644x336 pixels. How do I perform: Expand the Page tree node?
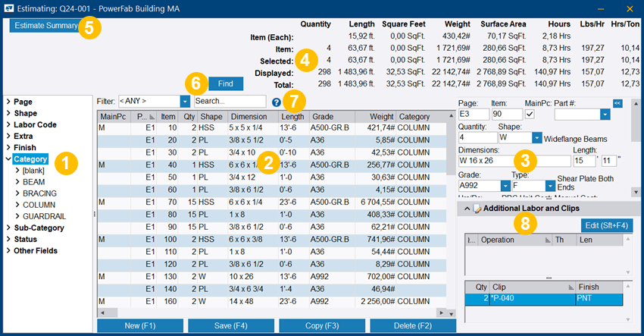(8, 102)
